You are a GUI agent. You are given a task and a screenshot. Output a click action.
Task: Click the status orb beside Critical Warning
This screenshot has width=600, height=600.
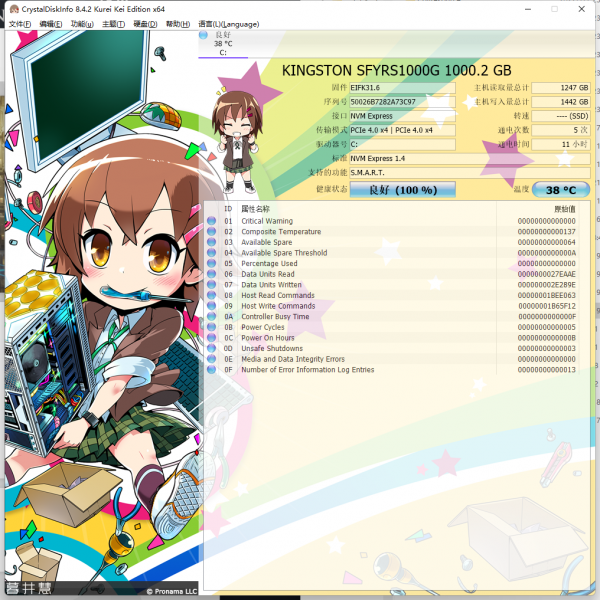212,221
